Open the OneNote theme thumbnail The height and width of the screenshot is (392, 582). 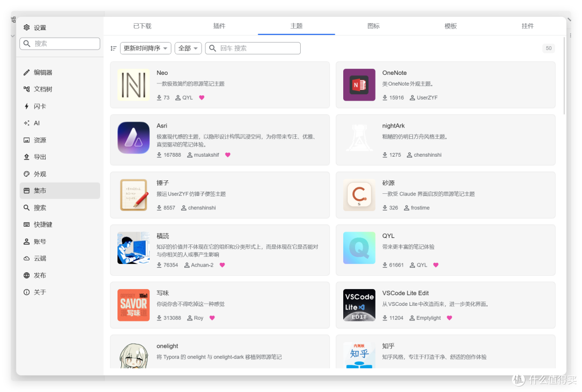359,85
